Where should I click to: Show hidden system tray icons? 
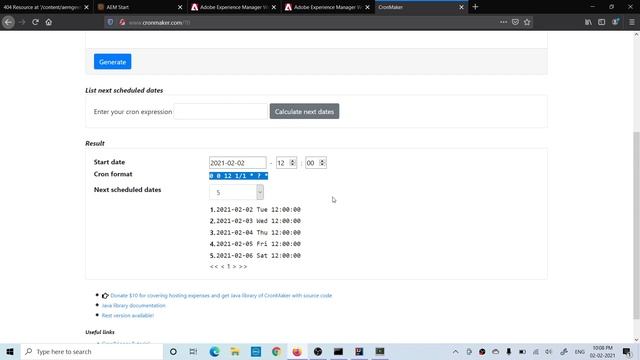[x=456, y=351]
